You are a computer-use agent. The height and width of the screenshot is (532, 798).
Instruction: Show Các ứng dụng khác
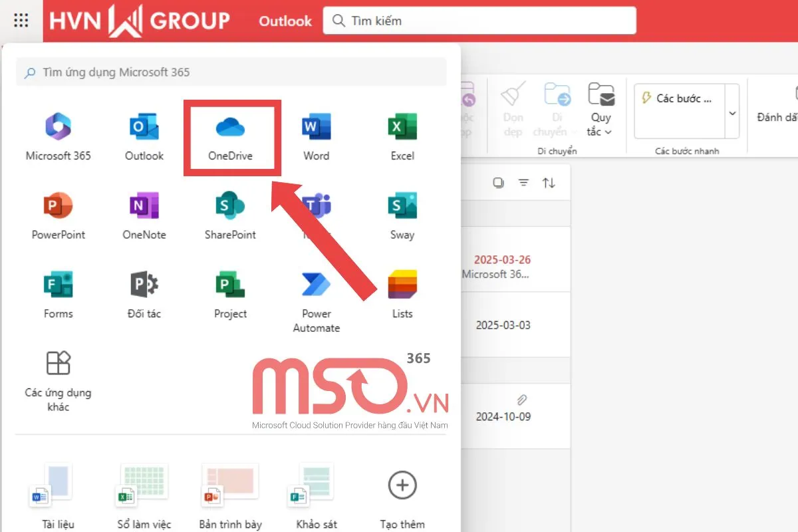pos(58,381)
